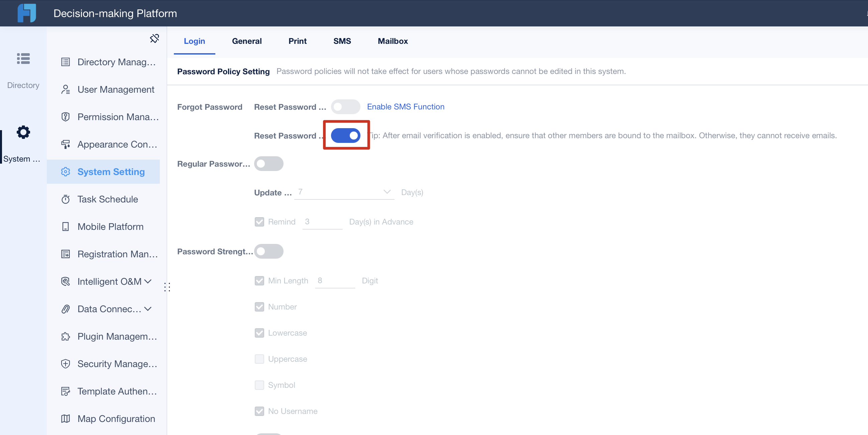
Task: Toggle the Min Length checkbox
Action: [259, 281]
